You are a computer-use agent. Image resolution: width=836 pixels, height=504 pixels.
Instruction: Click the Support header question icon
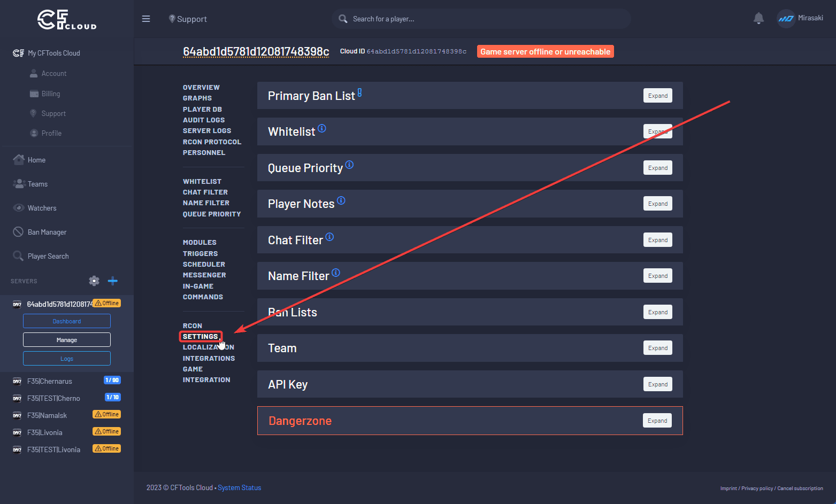tap(172, 19)
